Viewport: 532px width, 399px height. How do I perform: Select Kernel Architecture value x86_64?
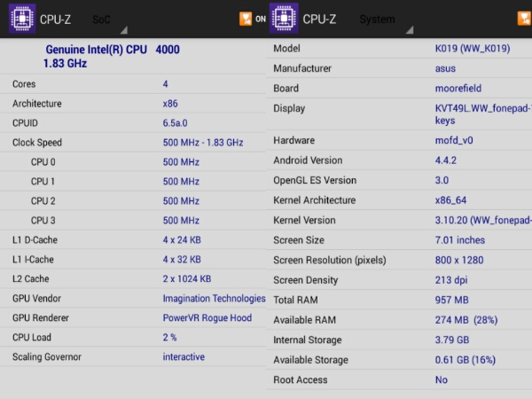click(x=451, y=200)
